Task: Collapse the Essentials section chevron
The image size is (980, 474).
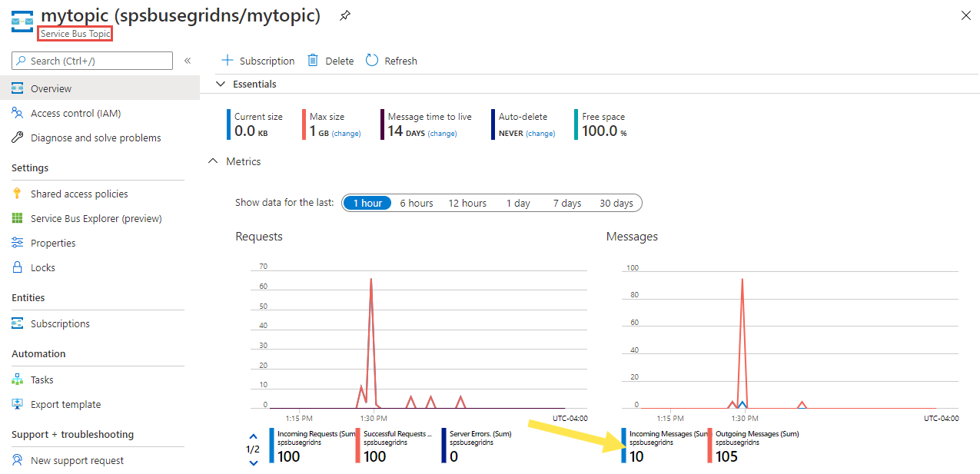Action: pyautogui.click(x=221, y=84)
